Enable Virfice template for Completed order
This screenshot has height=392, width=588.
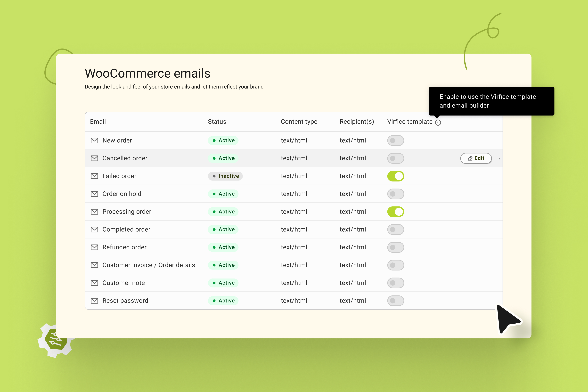point(395,229)
